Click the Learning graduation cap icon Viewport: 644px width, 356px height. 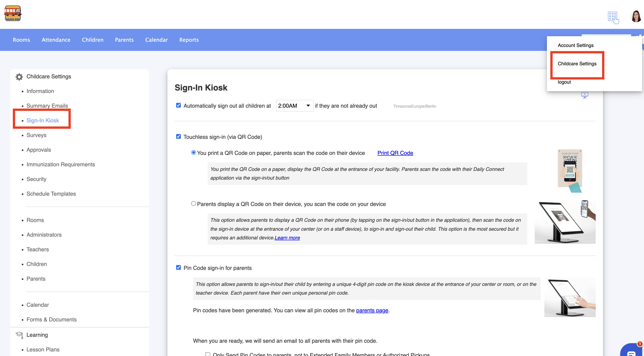click(x=19, y=335)
